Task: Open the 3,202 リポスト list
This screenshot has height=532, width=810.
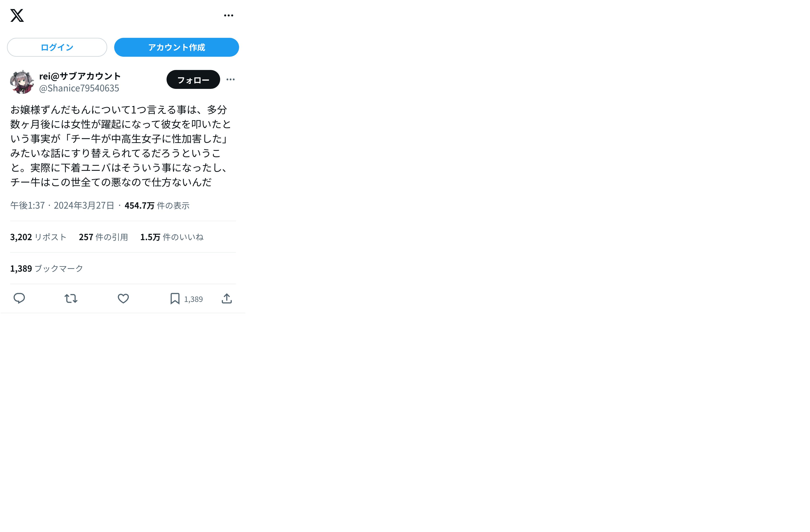Action: (38, 237)
